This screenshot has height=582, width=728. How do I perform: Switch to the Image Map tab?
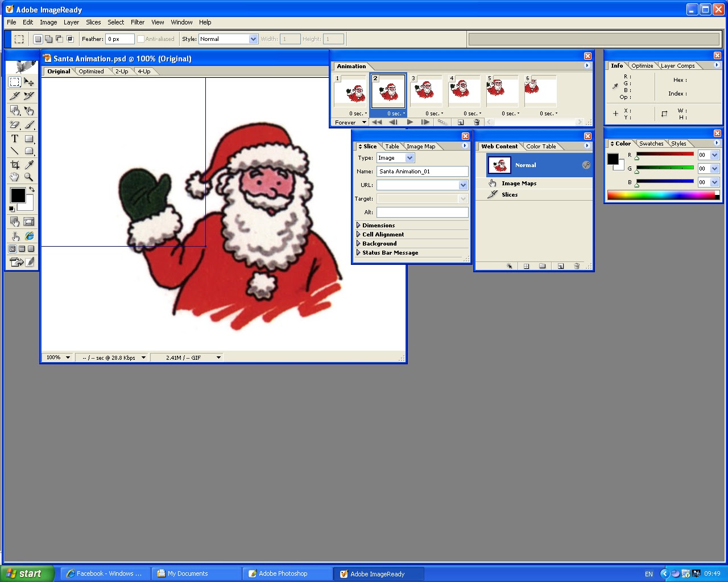tap(421, 147)
